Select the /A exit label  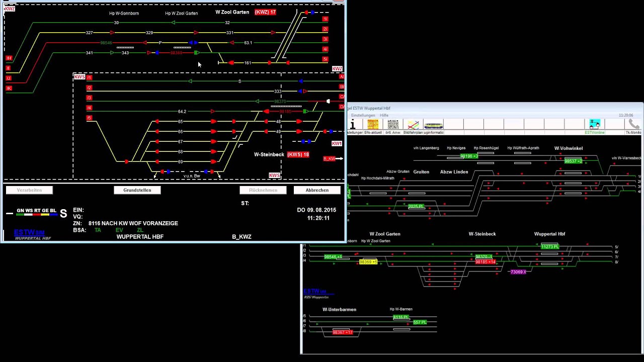(342, 77)
